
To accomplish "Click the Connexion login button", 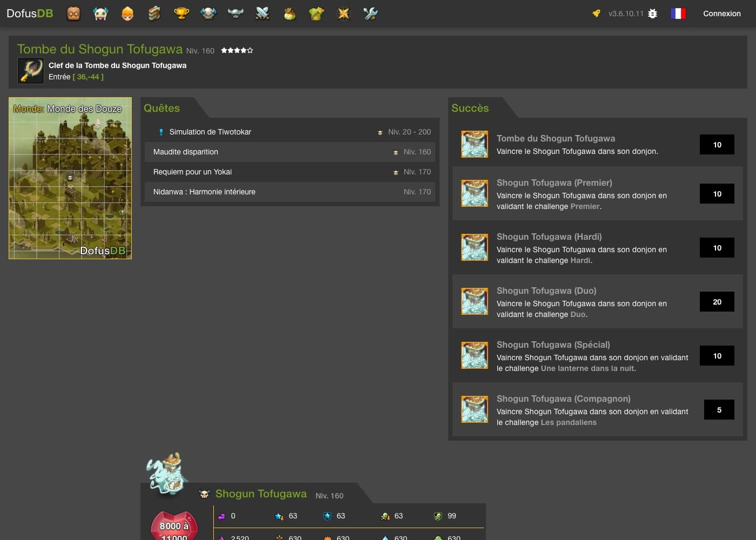I will [x=722, y=13].
